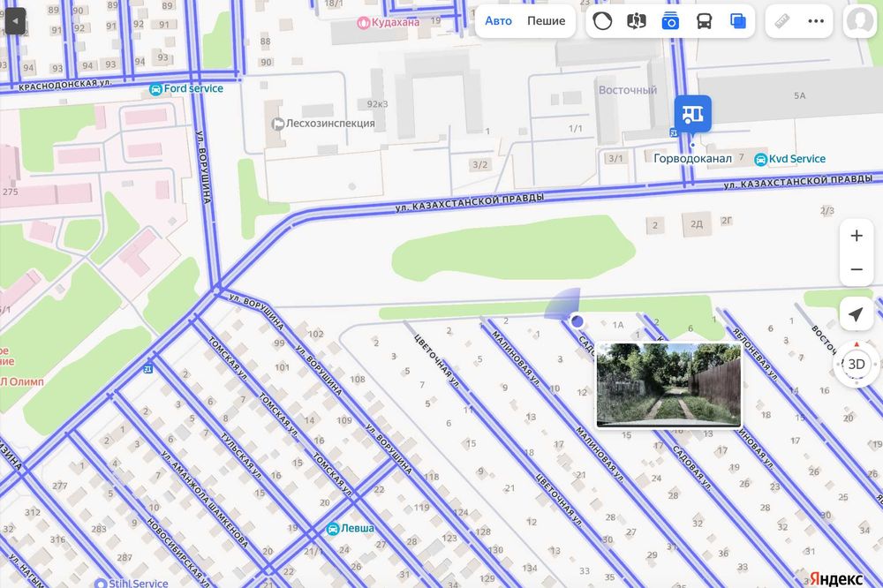Zoom in with the plus button
Screen dimensions: 883x588
click(x=856, y=236)
